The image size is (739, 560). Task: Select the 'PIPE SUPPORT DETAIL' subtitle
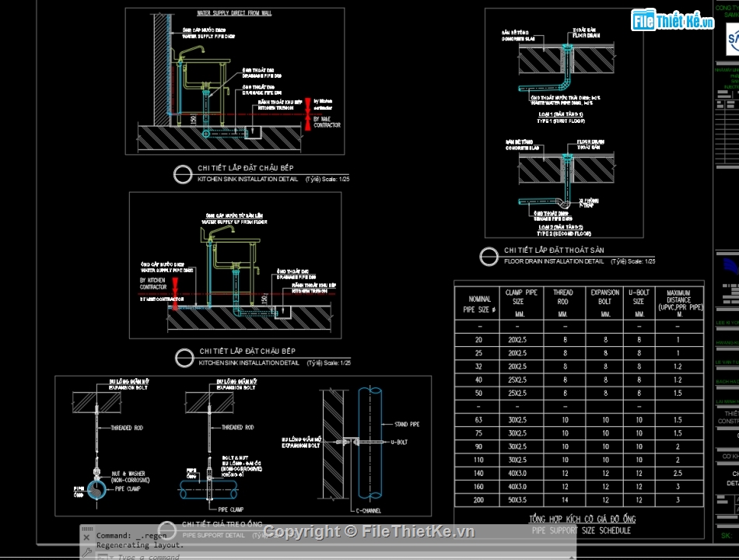213,535
